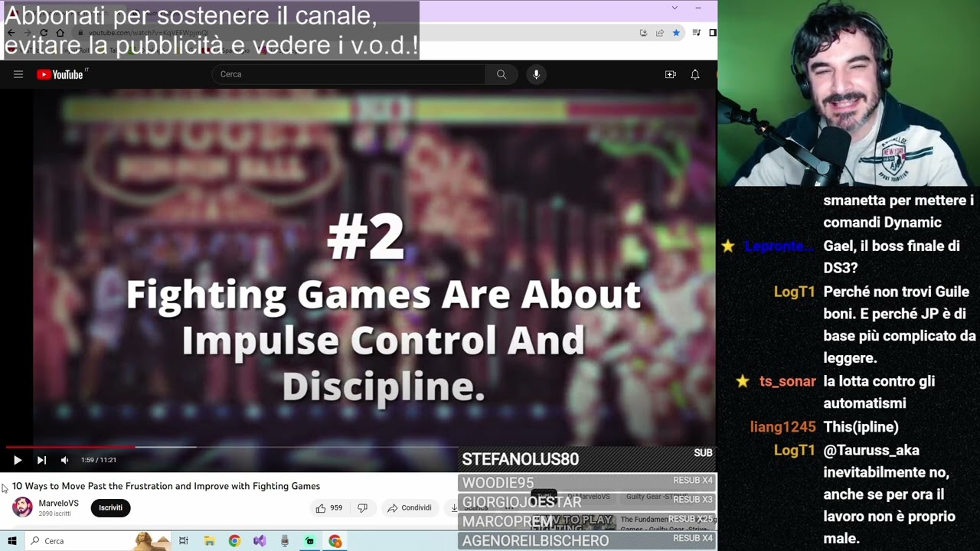Screen dimensions: 980x551
Task: Click chat username ts_sonar
Action: 788,381
